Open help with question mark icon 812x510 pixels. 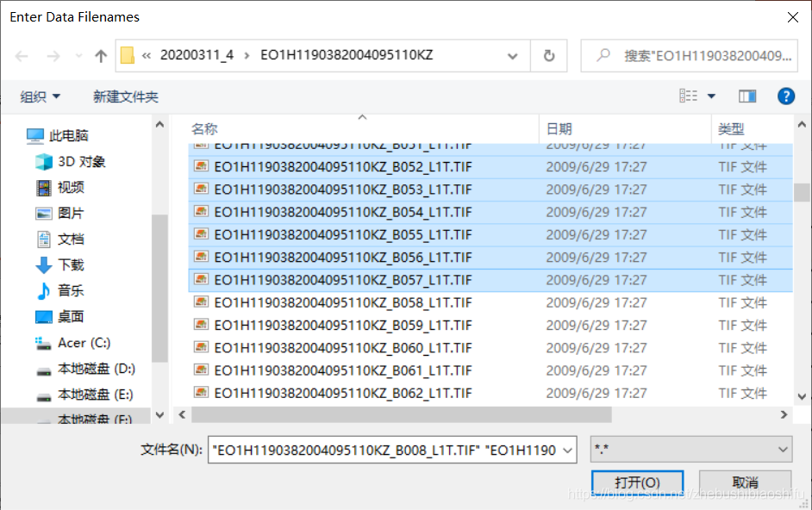click(x=785, y=96)
